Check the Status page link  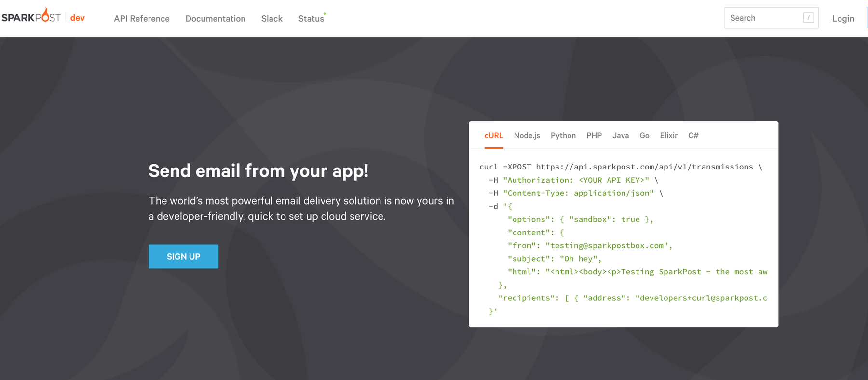(311, 19)
